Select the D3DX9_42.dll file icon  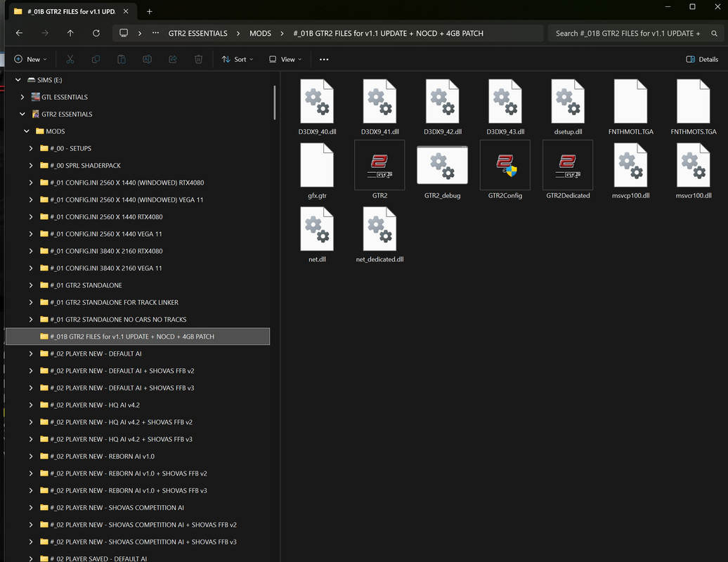443,101
